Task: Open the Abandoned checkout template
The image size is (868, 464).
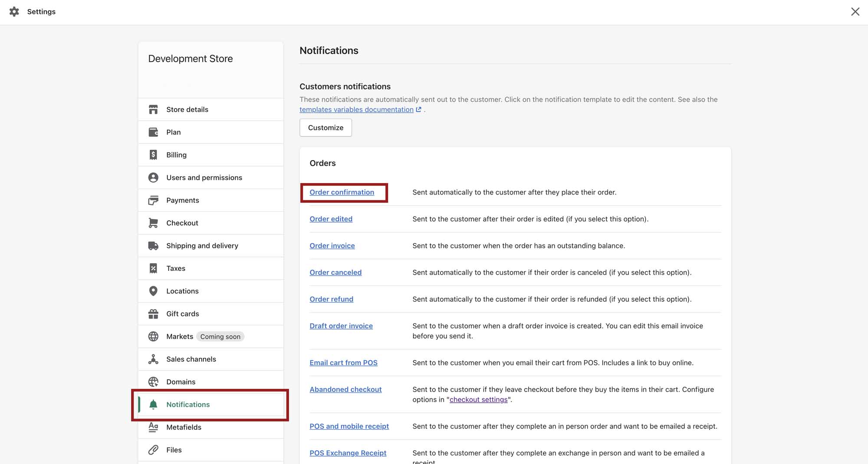Action: click(x=345, y=389)
